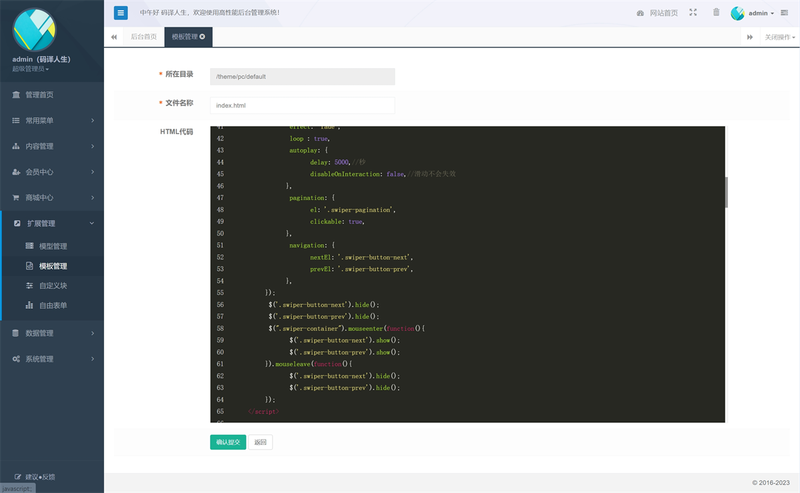The width and height of the screenshot is (800, 493).
Task: Click the 文件名称 field containing index.html
Action: [303, 105]
